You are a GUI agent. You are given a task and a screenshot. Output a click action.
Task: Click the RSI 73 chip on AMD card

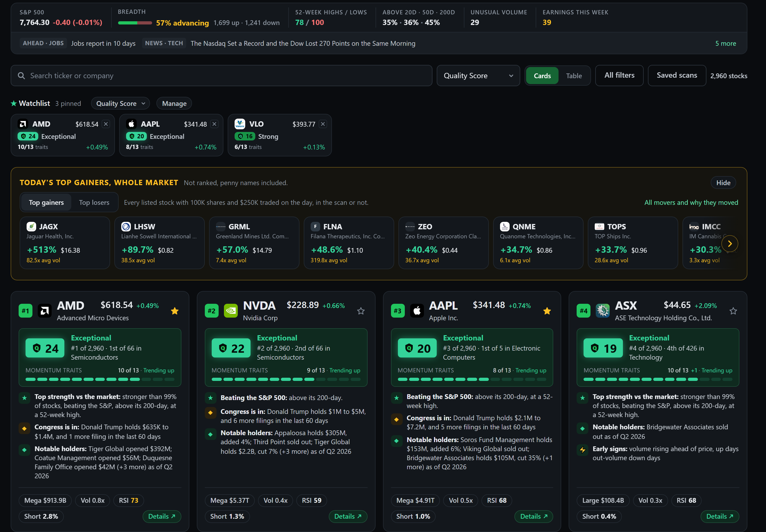(128, 500)
